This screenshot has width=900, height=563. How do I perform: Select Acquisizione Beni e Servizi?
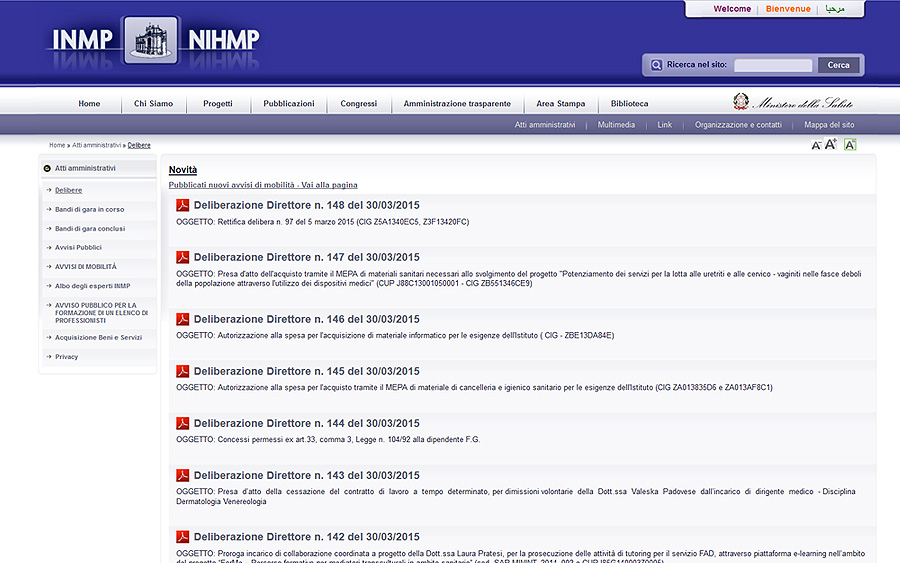tap(98, 337)
